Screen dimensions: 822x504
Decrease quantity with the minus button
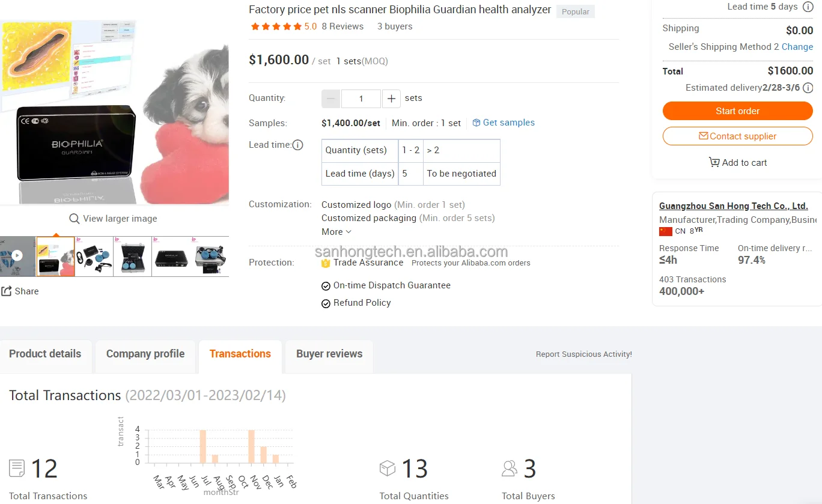331,99
